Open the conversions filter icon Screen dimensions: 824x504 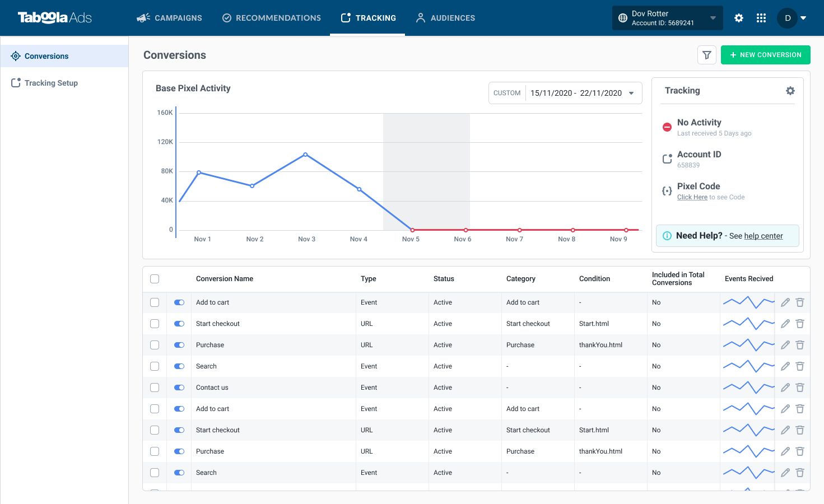pos(707,55)
